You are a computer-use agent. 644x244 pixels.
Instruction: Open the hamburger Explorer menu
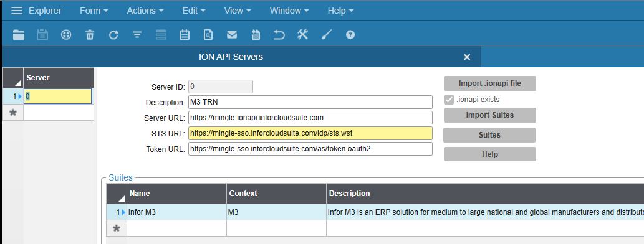click(x=17, y=11)
